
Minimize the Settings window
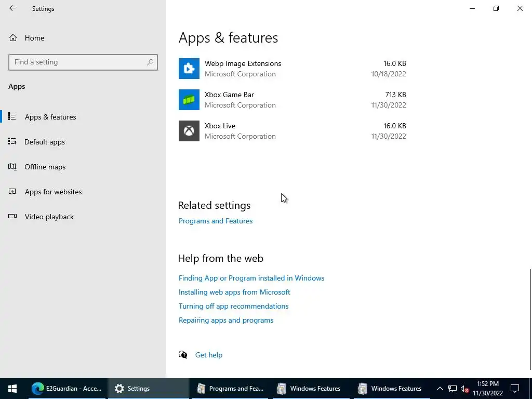(472, 8)
